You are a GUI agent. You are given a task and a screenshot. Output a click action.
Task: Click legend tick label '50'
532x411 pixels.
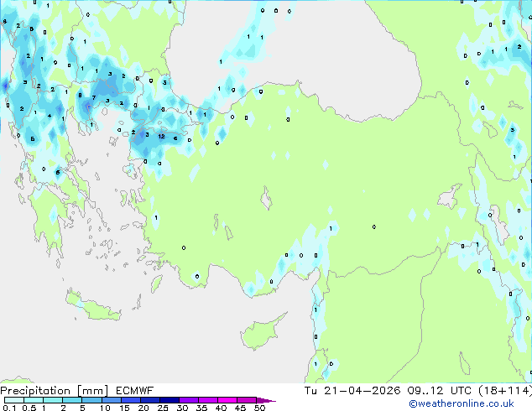(x=259, y=408)
